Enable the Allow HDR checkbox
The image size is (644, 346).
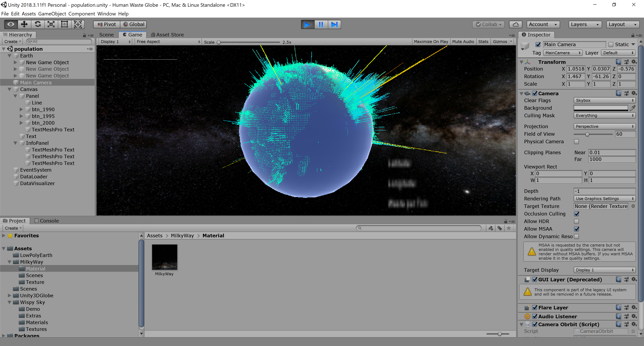click(577, 221)
